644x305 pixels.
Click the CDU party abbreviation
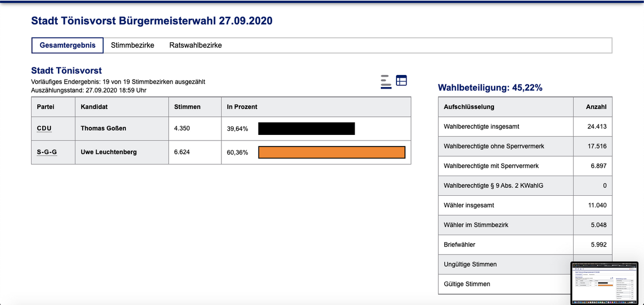tap(44, 128)
